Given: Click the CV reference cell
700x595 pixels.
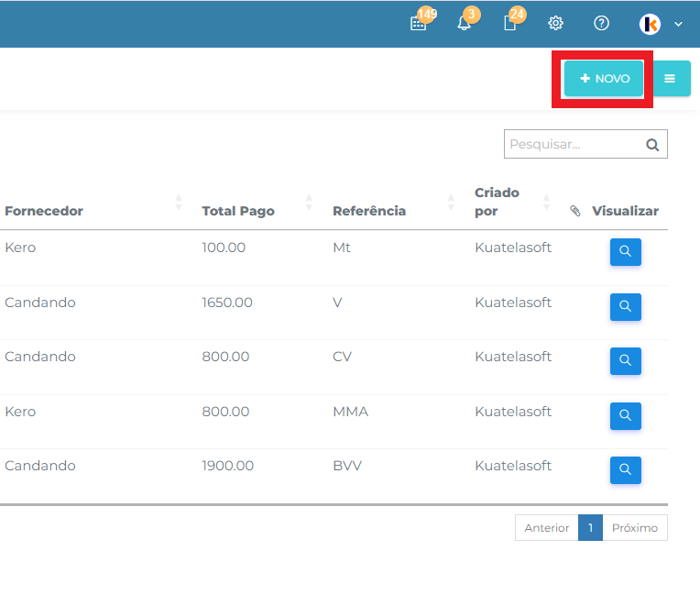Looking at the screenshot, I should pyautogui.click(x=343, y=357).
